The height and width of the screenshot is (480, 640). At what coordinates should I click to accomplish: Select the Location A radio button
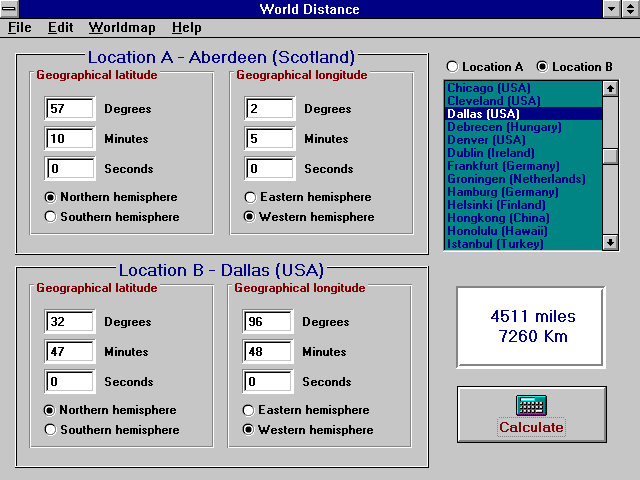coord(453,67)
